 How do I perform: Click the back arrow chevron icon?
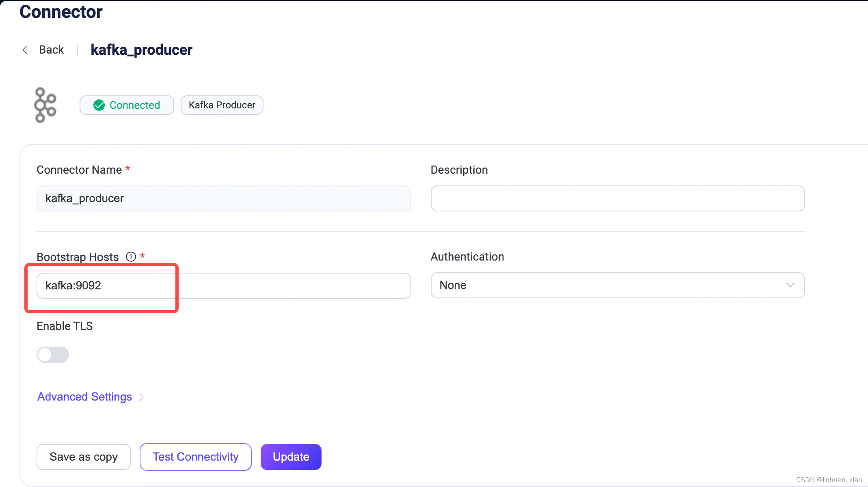point(25,50)
